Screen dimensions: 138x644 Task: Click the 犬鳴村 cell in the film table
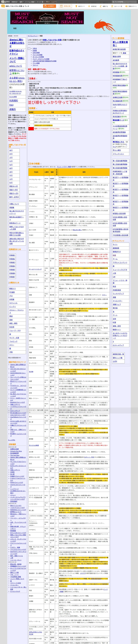(x=36, y=223)
